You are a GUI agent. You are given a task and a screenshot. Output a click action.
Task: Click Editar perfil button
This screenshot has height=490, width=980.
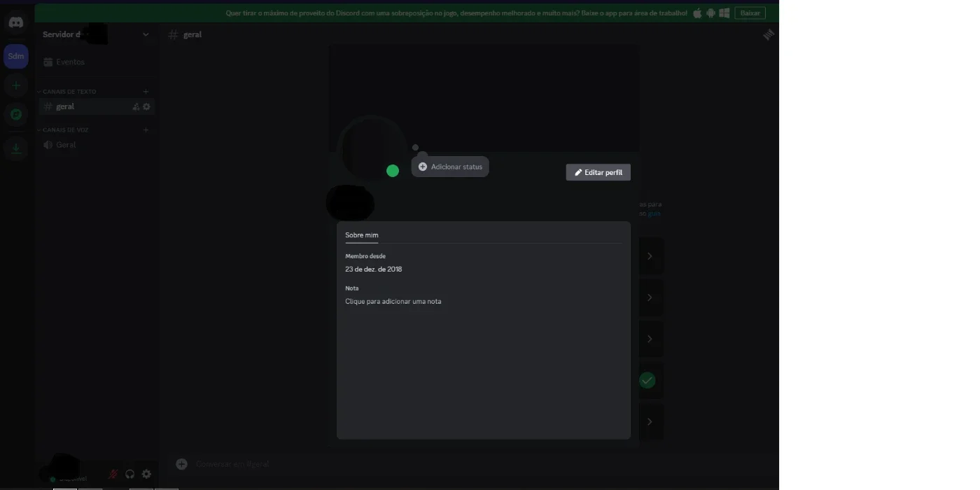[598, 172]
